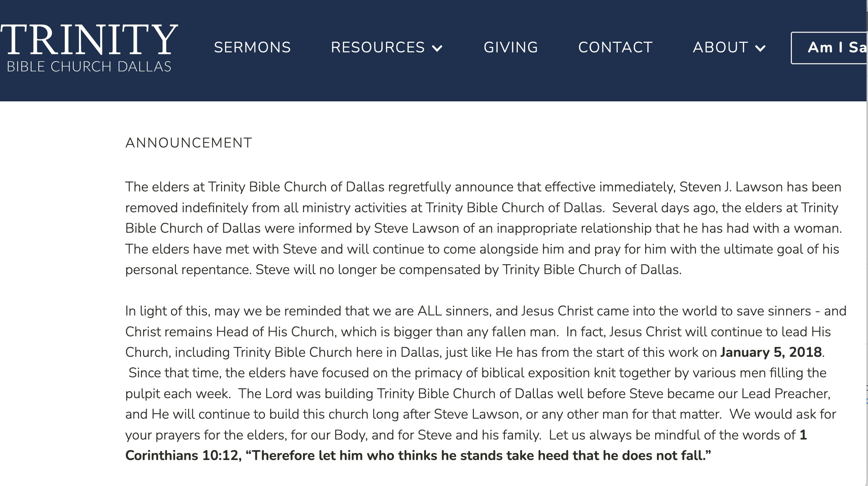Open the Sermons page

(252, 48)
